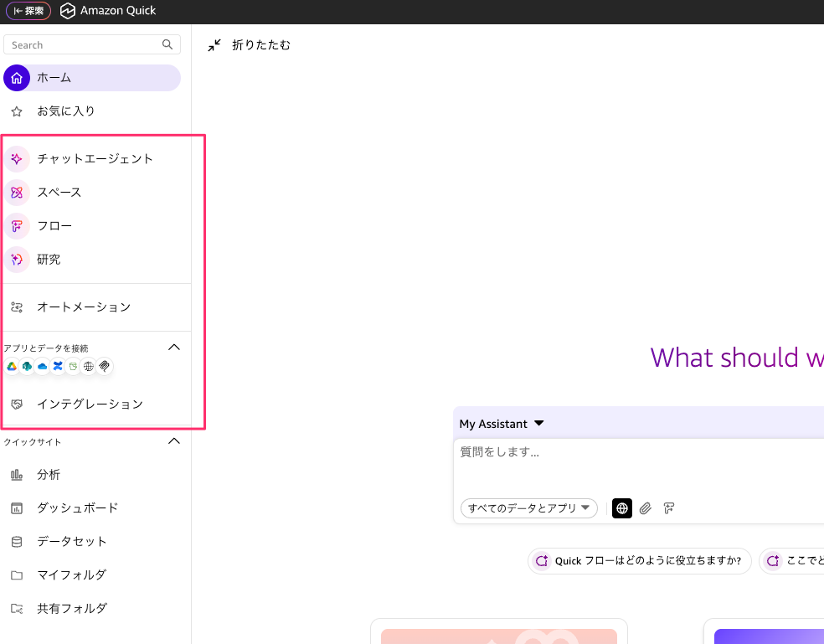Open the 研究 section
Viewport: 824px width, 644px height.
pos(49,259)
